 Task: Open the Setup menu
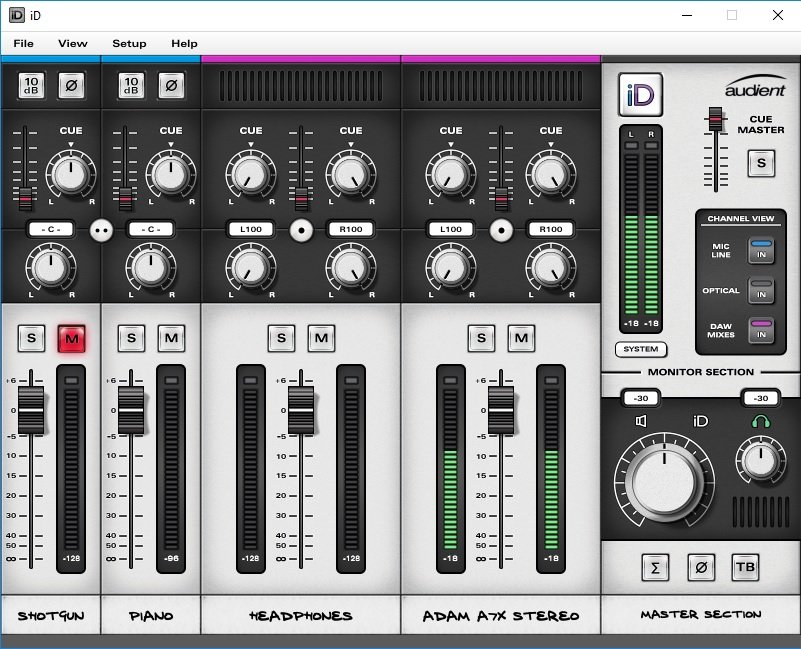129,43
